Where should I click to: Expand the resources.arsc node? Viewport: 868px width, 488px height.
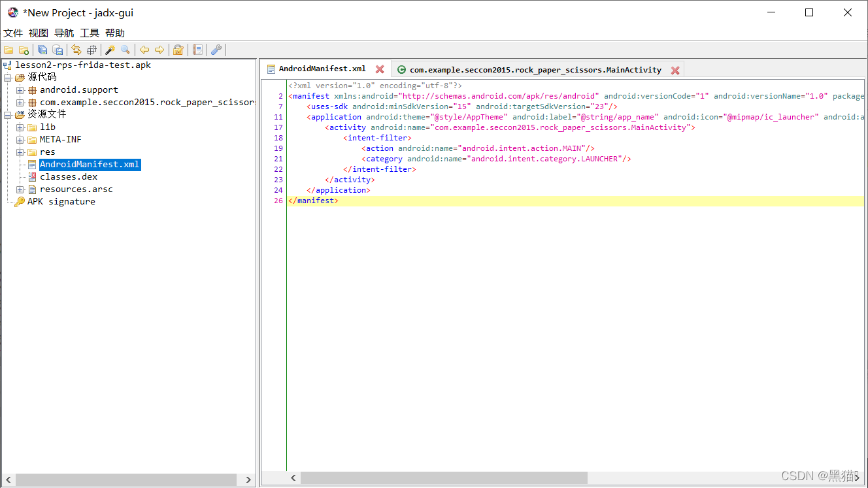click(20, 189)
